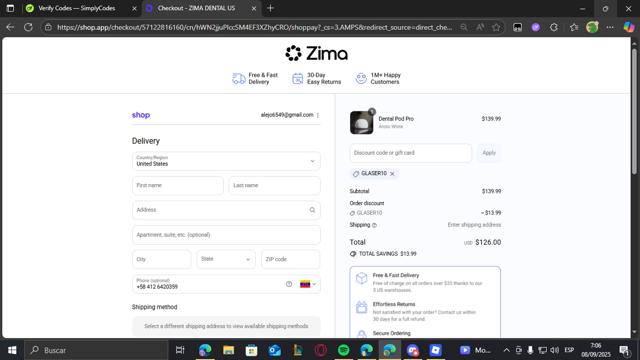Click the Apartment, suite field
This screenshot has width=640, height=360.
(226, 235)
